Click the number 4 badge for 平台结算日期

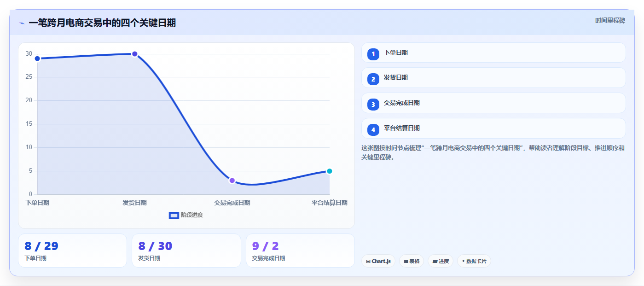pos(373,130)
